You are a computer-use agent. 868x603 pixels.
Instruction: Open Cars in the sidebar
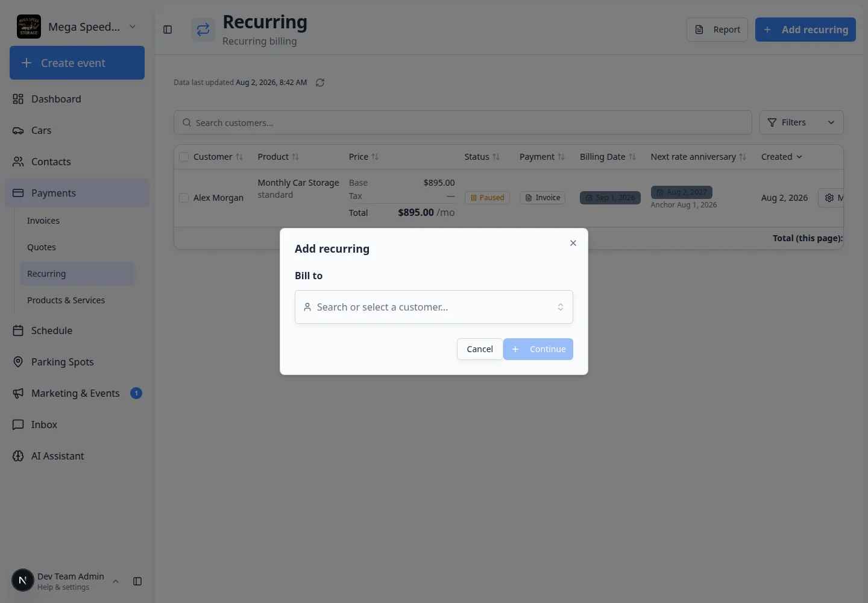click(x=77, y=130)
